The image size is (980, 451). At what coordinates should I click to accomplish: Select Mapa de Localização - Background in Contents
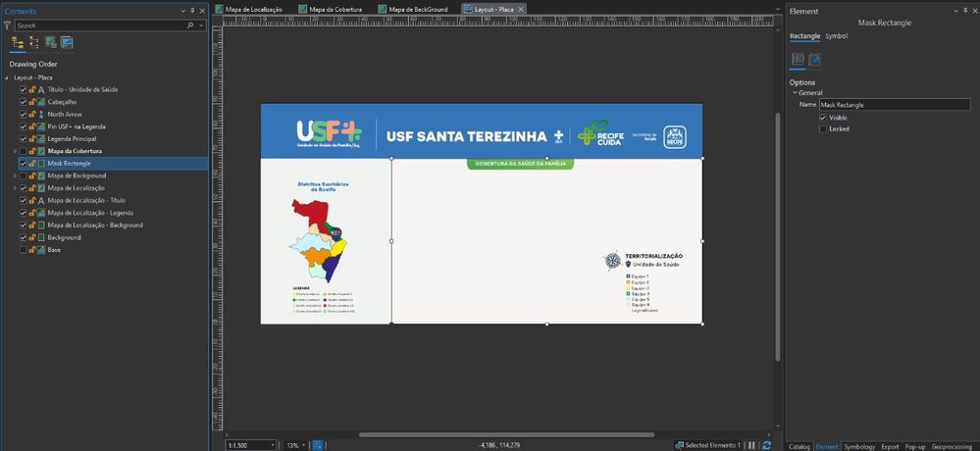[x=95, y=225]
